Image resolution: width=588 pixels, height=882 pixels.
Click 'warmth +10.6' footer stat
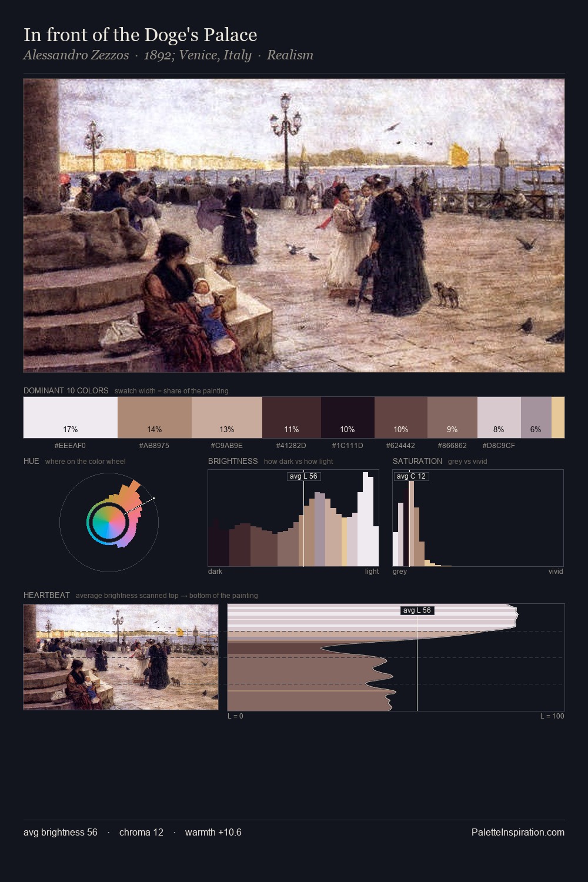click(x=213, y=832)
